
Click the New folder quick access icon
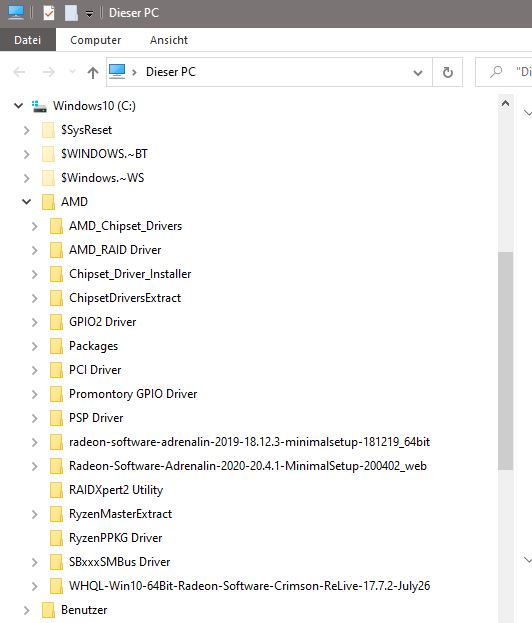[72, 13]
